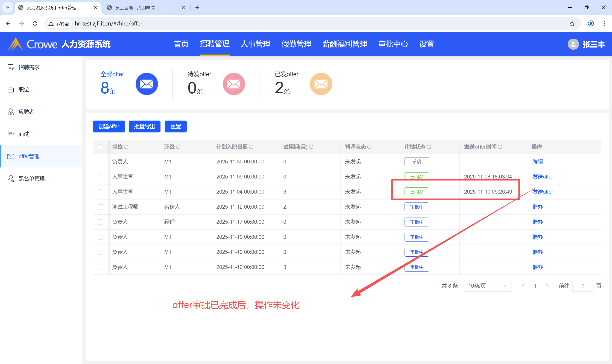Click the pink envelope icon for 待发offer

pyautogui.click(x=234, y=84)
